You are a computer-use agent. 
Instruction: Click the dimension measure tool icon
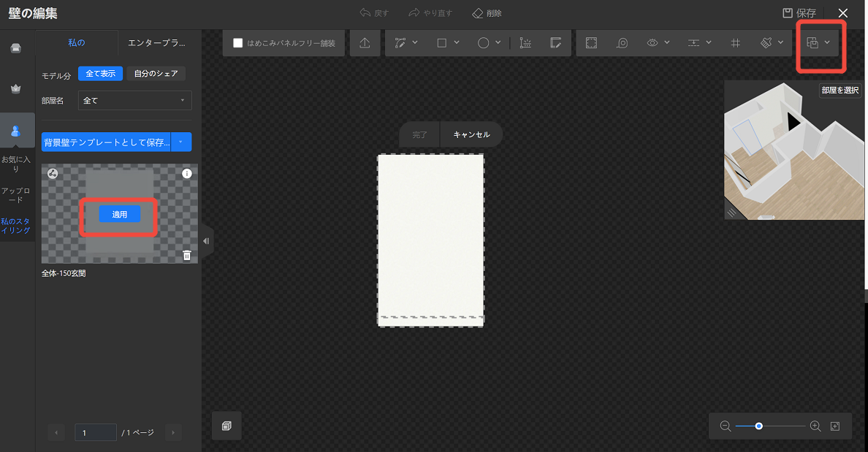525,42
